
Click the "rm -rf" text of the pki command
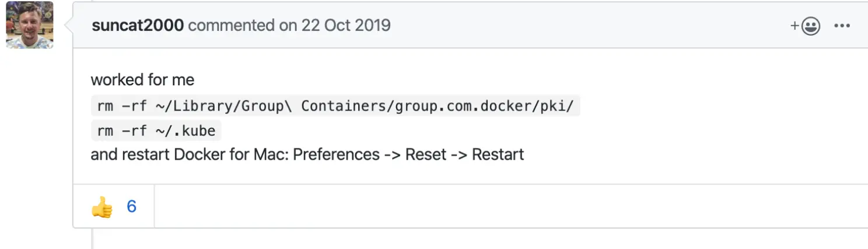click(121, 106)
